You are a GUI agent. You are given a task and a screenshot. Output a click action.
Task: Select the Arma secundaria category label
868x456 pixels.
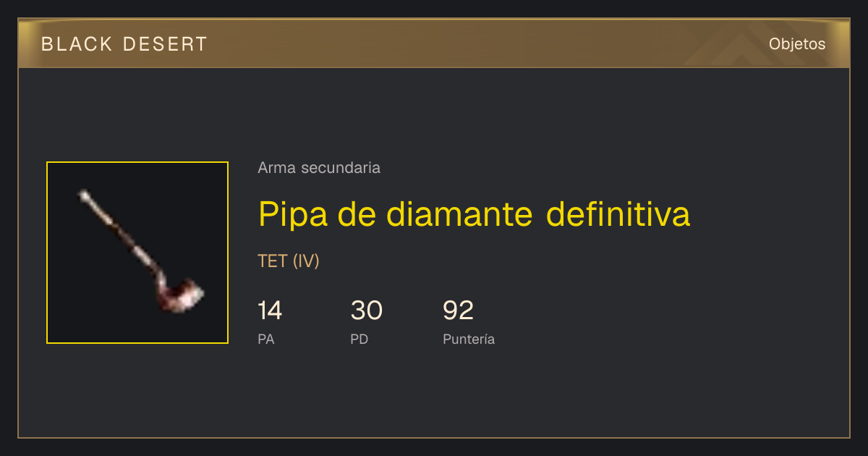319,168
